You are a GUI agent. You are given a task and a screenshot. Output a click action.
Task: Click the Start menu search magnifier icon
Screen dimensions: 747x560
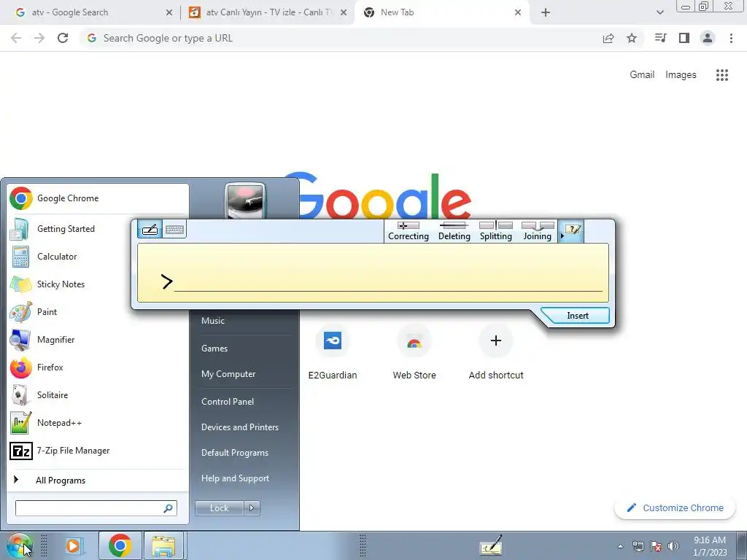tap(169, 508)
